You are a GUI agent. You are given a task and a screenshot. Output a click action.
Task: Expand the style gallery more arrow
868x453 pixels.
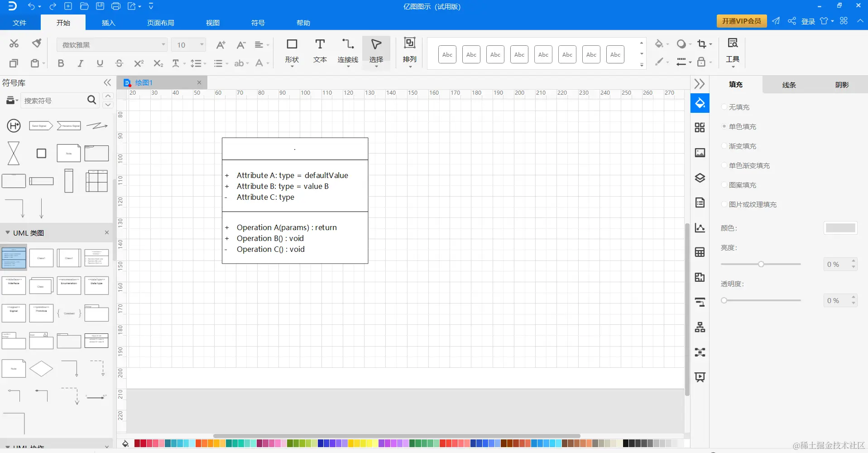[642, 65]
